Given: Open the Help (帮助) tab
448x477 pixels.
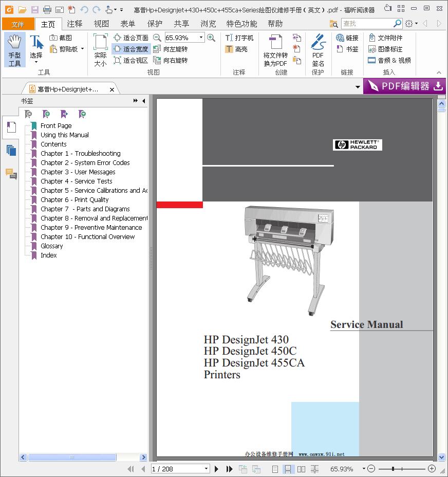Looking at the screenshot, I should point(275,24).
